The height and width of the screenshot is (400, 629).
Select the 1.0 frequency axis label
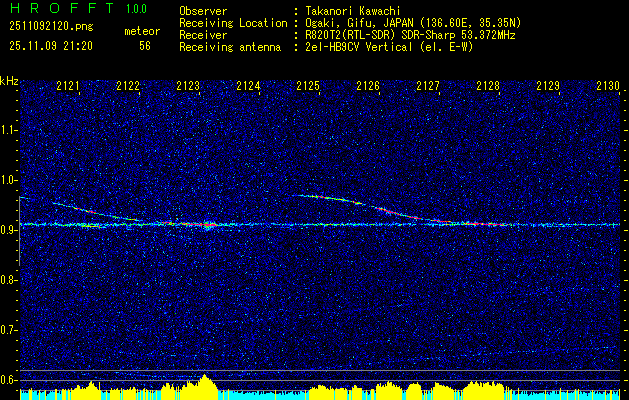(x=9, y=179)
